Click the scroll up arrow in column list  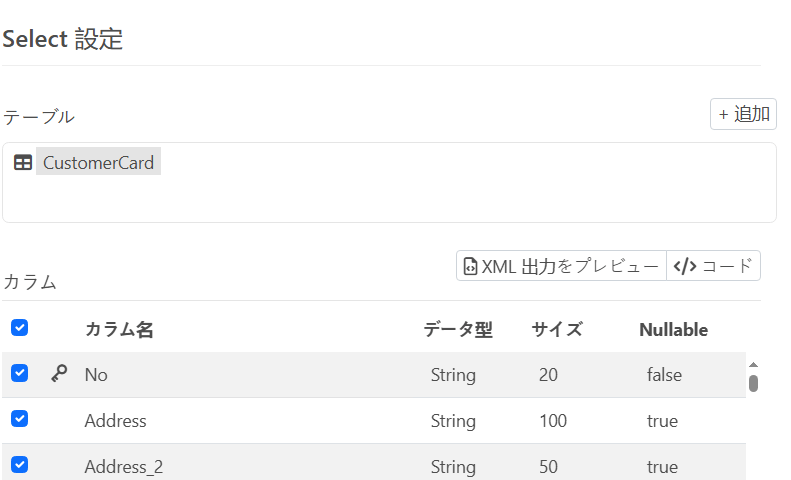point(753,365)
